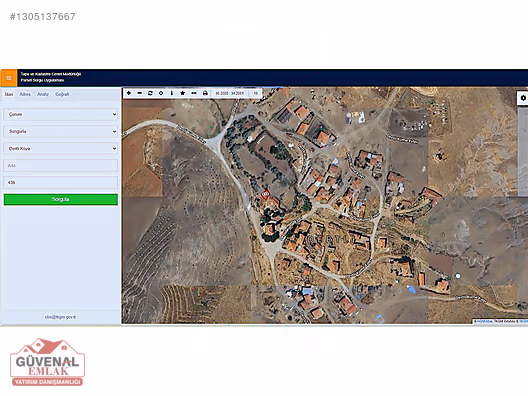Switch to the Coğrafi tab
The width and height of the screenshot is (528, 396).
coord(62,94)
